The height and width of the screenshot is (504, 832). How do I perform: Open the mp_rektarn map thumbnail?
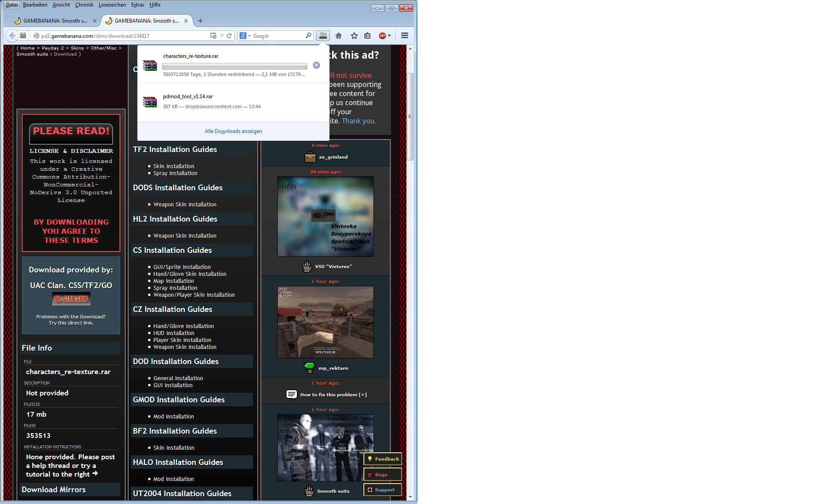326,322
